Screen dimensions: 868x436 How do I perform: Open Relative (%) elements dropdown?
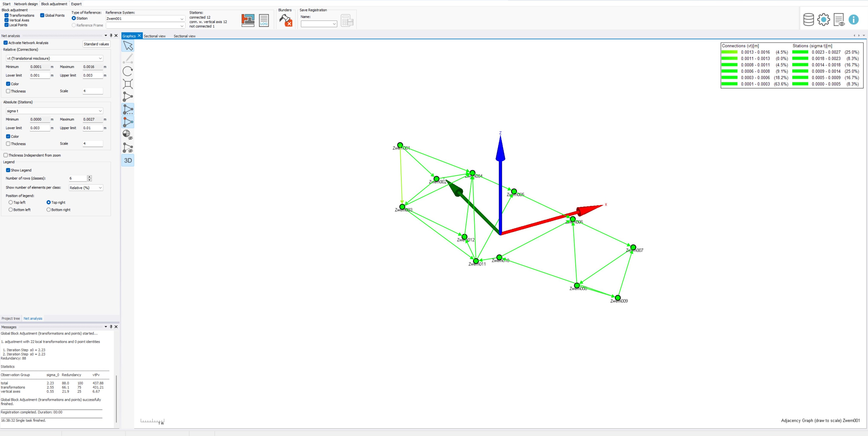click(86, 188)
